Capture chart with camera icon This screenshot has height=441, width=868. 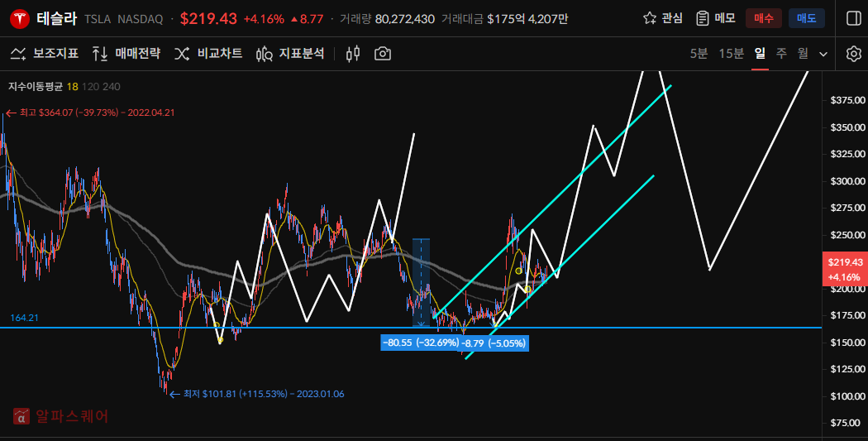[383, 54]
